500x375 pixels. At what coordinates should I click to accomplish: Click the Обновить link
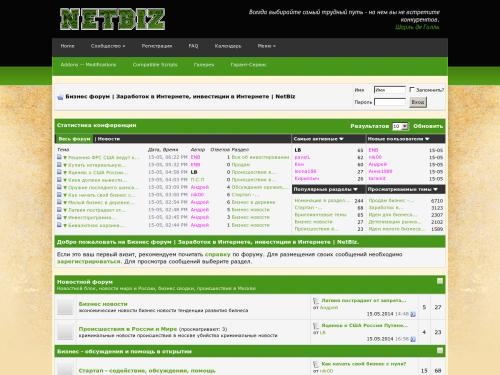pyautogui.click(x=428, y=126)
